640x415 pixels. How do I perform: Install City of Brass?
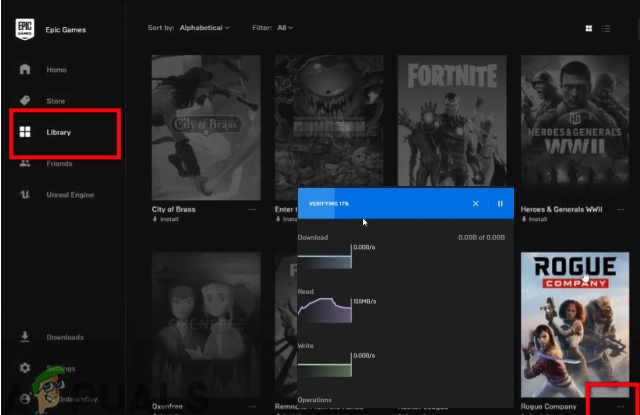pos(166,219)
